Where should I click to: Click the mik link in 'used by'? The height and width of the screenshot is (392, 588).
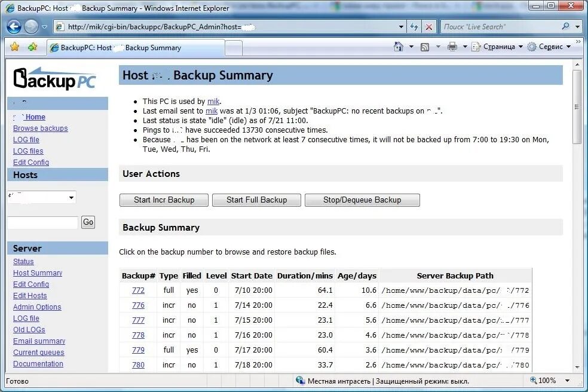[x=213, y=101]
